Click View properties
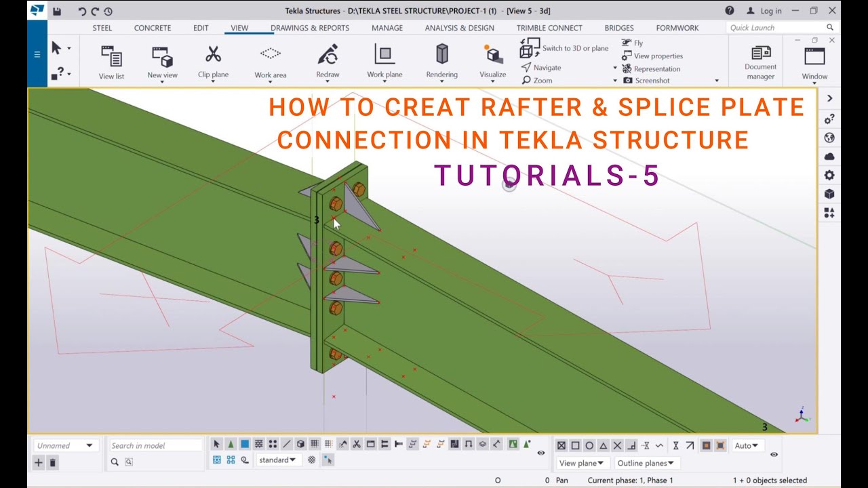Screen dimensions: 868x488 [x=652, y=56]
